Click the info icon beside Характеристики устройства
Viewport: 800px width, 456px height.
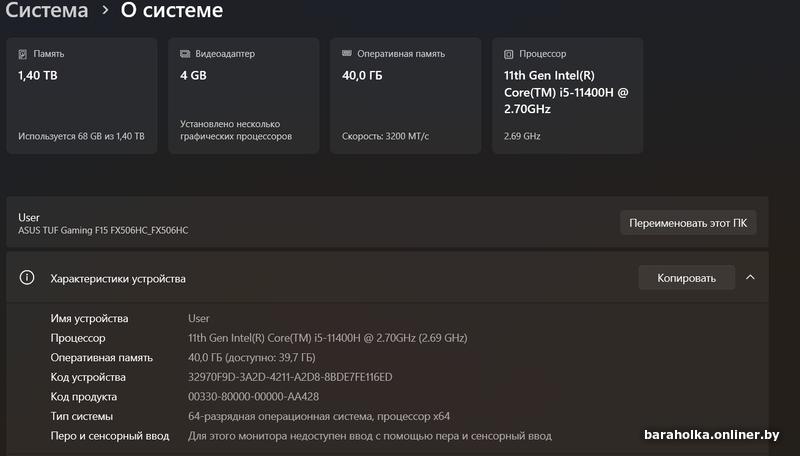(27, 278)
